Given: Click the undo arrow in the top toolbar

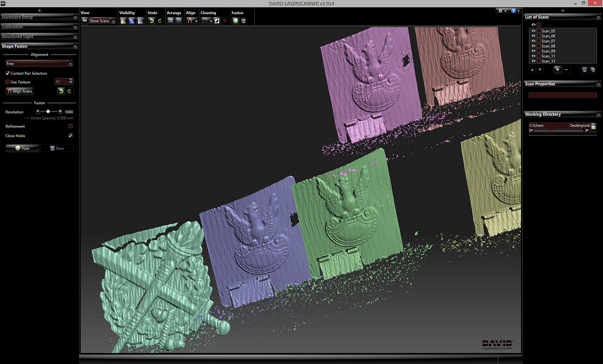Looking at the screenshot, I should [151, 21].
